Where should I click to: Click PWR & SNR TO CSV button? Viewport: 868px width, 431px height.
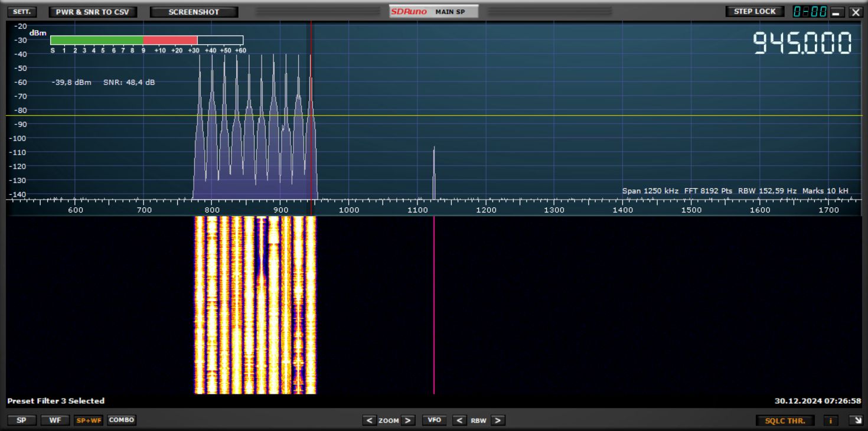[x=93, y=12]
